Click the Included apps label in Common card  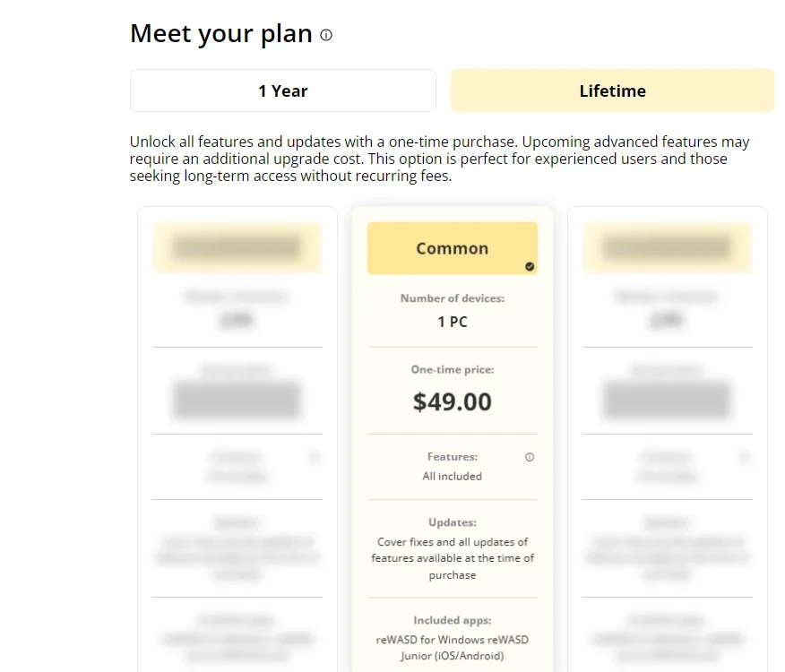point(452,620)
